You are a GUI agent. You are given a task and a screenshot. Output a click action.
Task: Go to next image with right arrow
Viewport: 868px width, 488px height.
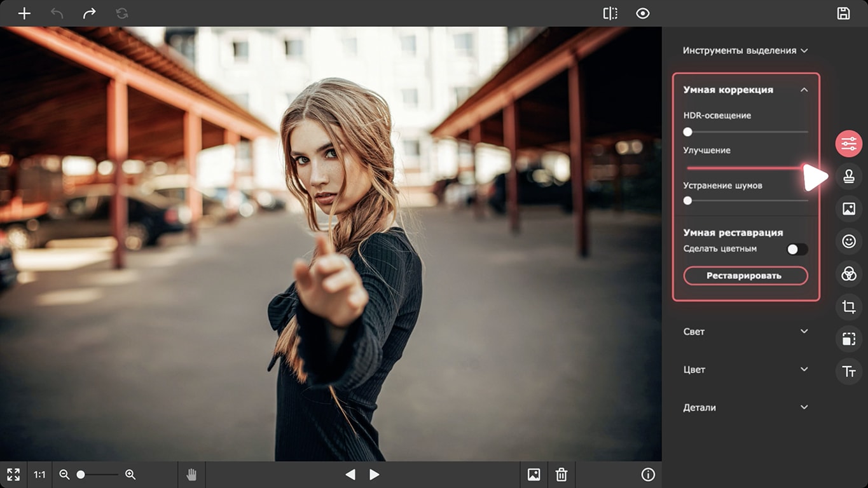tap(375, 475)
